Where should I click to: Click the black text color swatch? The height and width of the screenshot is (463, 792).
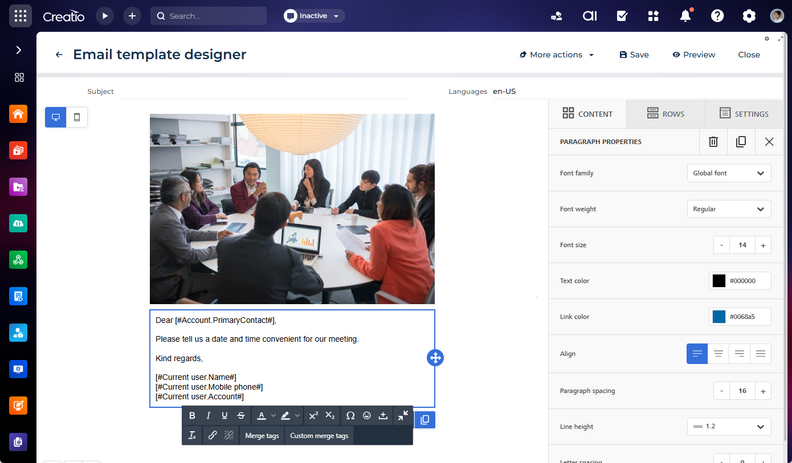coord(719,281)
